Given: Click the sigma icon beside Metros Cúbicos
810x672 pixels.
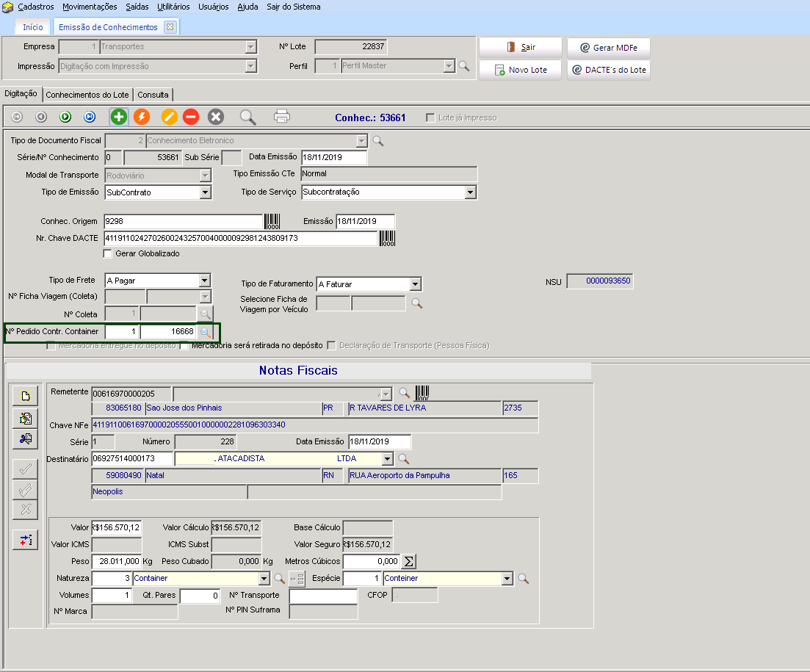Looking at the screenshot, I should [x=409, y=561].
